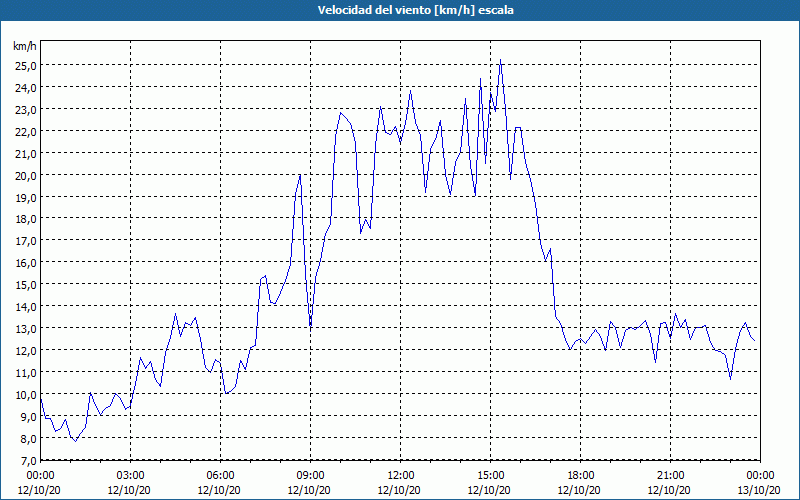Click the 21,0 y-axis value
This screenshot has width=800, height=500.
point(26,154)
